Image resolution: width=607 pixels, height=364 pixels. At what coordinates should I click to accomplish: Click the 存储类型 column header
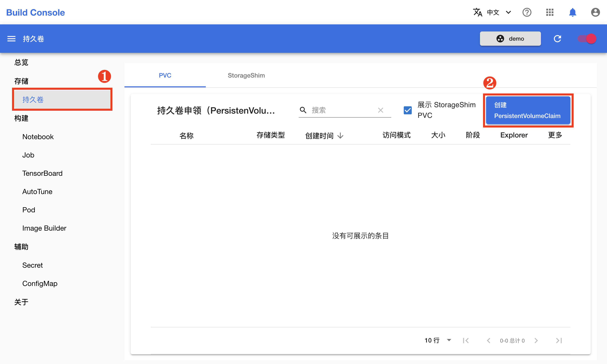pos(271,135)
